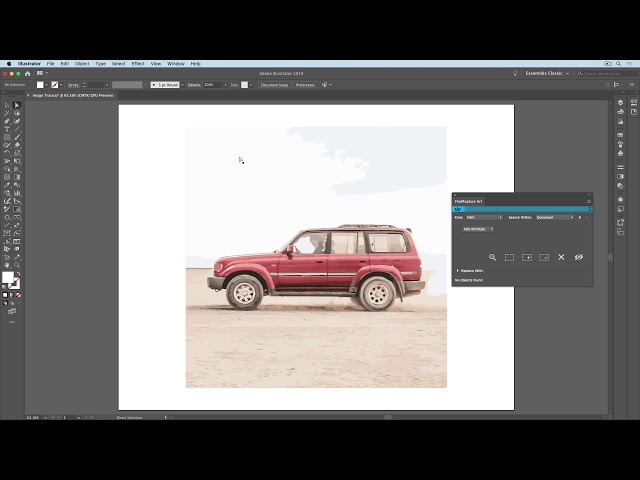The image size is (640, 480).
Task: Open the 5 pt. Round brush dropdown
Action: pyautogui.click(x=182, y=85)
